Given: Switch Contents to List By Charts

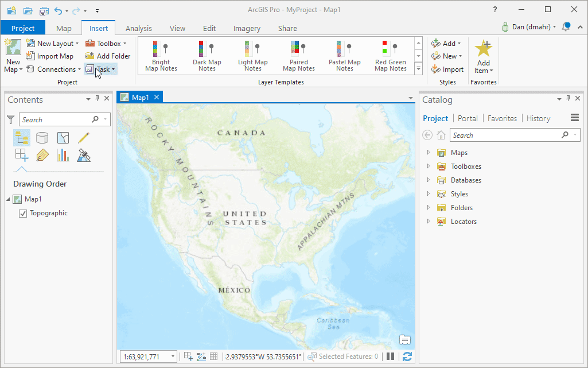Looking at the screenshot, I should (63, 155).
